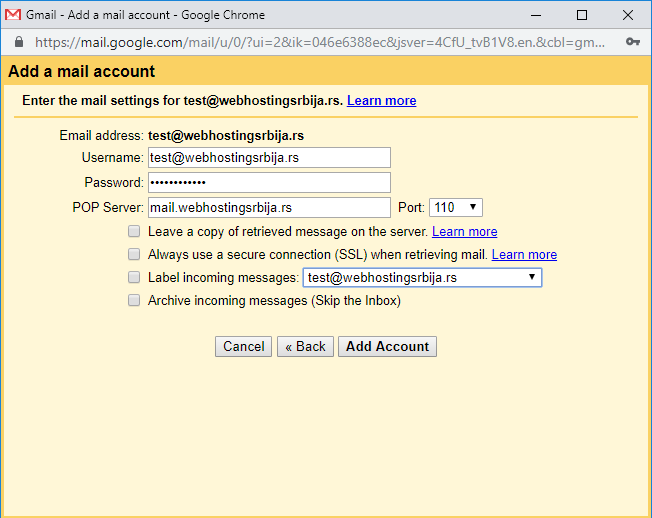Click the bold test@webhostingsrbija.rs email address text
This screenshot has width=652, height=518.
click(226, 136)
